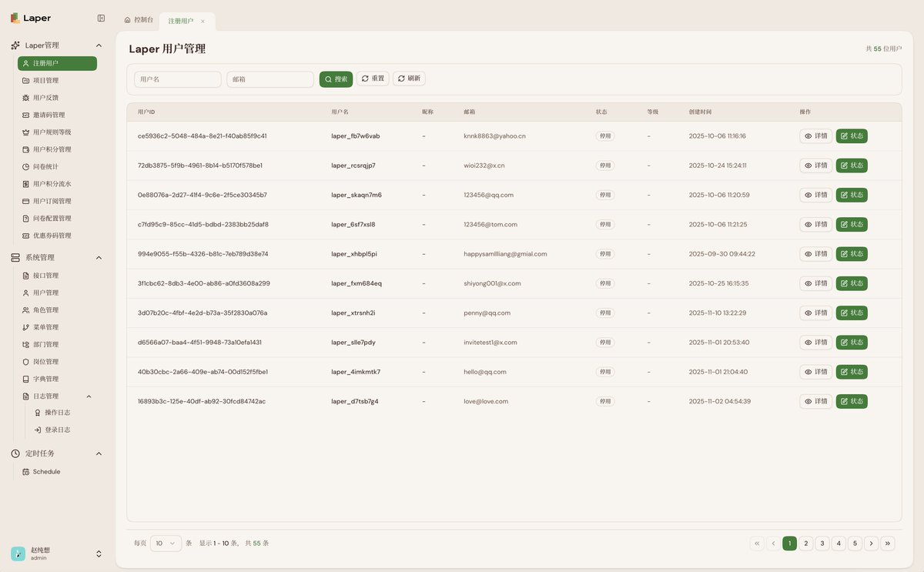Viewport: 924px width, 572px height.
Task: Click email knnk8863@yahoo.cn
Action: click(x=494, y=136)
